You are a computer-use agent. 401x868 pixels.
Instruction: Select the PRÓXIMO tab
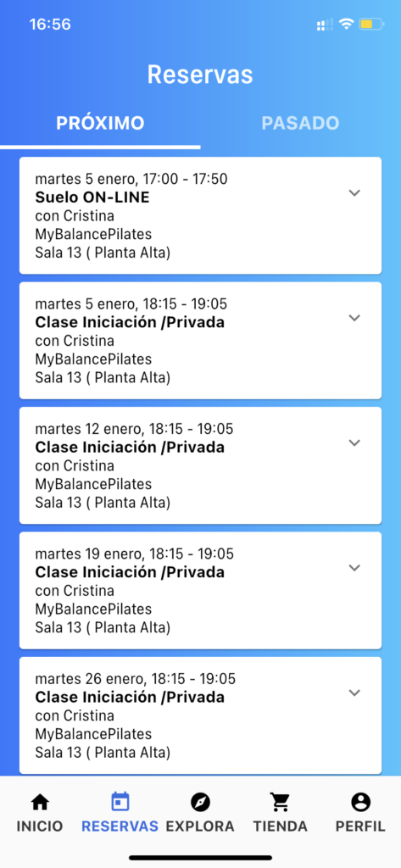pyautogui.click(x=100, y=123)
